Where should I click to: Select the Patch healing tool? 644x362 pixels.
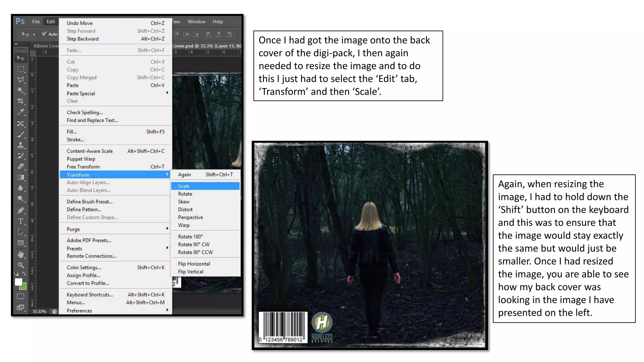[21, 123]
